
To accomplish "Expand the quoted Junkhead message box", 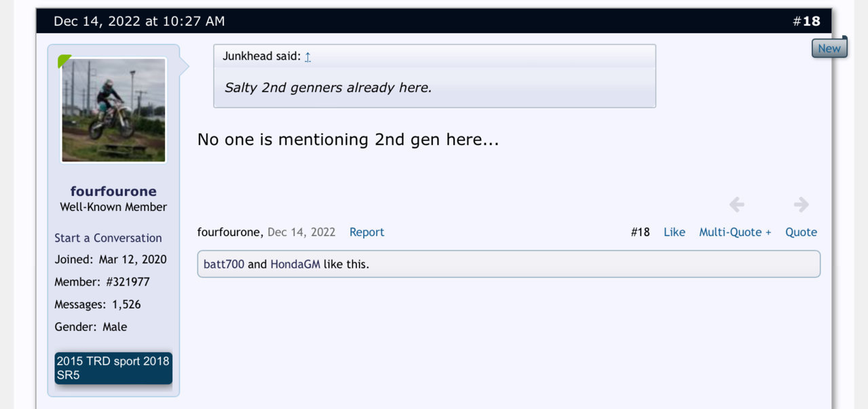I will coord(434,76).
